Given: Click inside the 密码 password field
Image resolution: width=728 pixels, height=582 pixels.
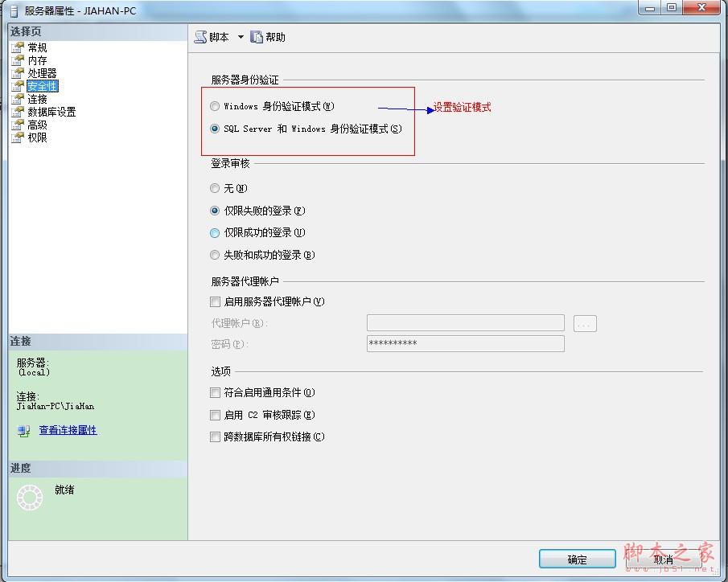Looking at the screenshot, I should 467,343.
